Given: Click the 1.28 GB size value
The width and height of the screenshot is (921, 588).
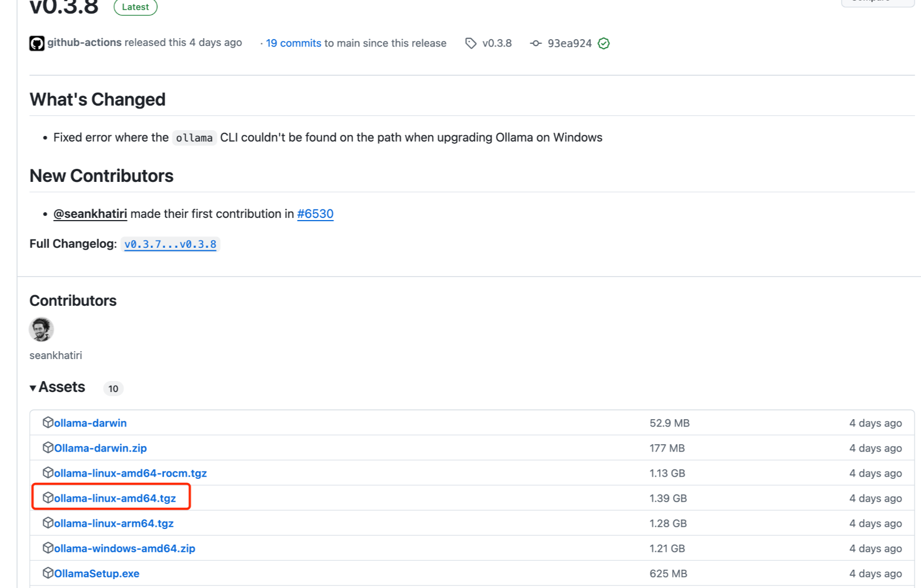Looking at the screenshot, I should pos(668,523).
